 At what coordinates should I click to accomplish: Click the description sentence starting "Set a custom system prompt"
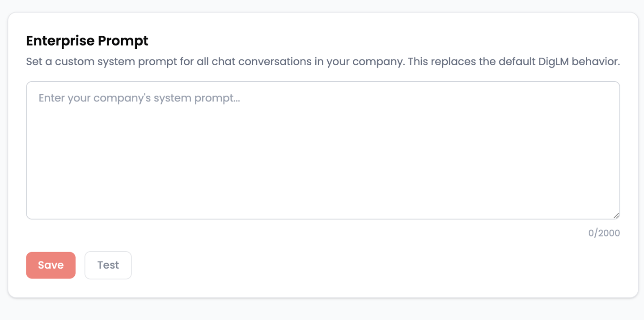(x=323, y=61)
